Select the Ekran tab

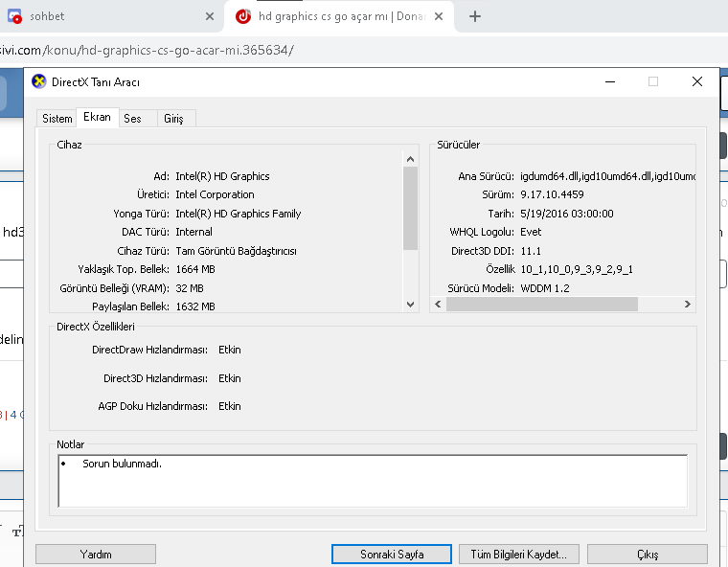click(97, 117)
